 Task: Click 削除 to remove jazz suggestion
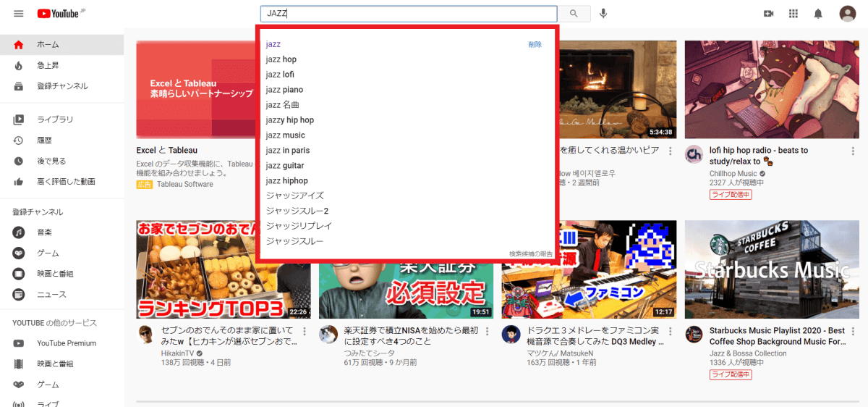tap(535, 44)
